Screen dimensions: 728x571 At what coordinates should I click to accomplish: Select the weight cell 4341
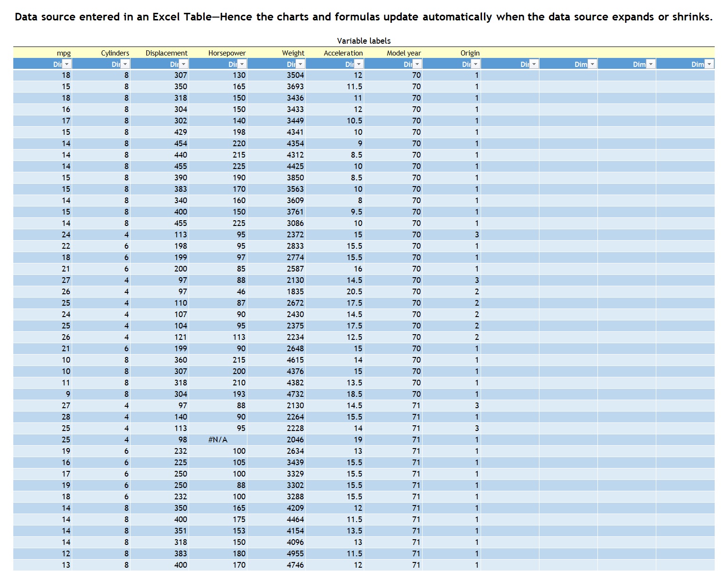click(276, 132)
